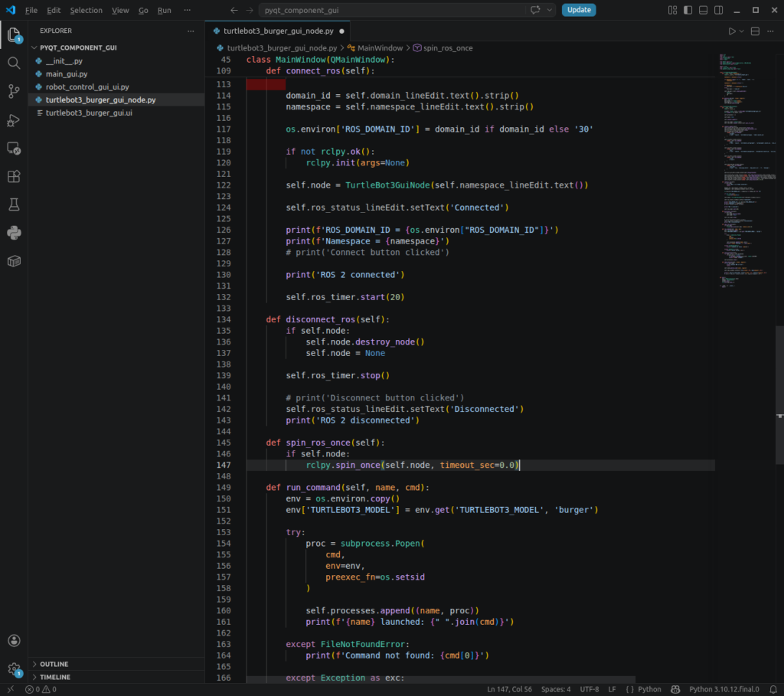
Task: Open the container tools activity bar icon
Action: pyautogui.click(x=14, y=261)
